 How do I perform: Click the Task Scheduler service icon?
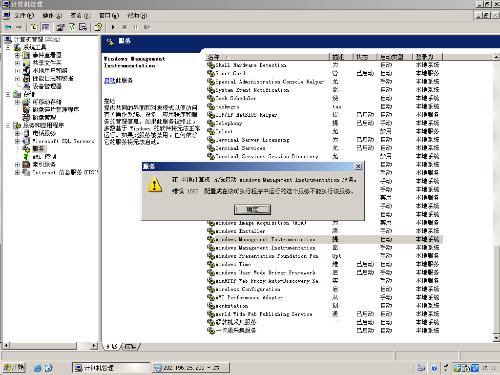click(x=211, y=98)
